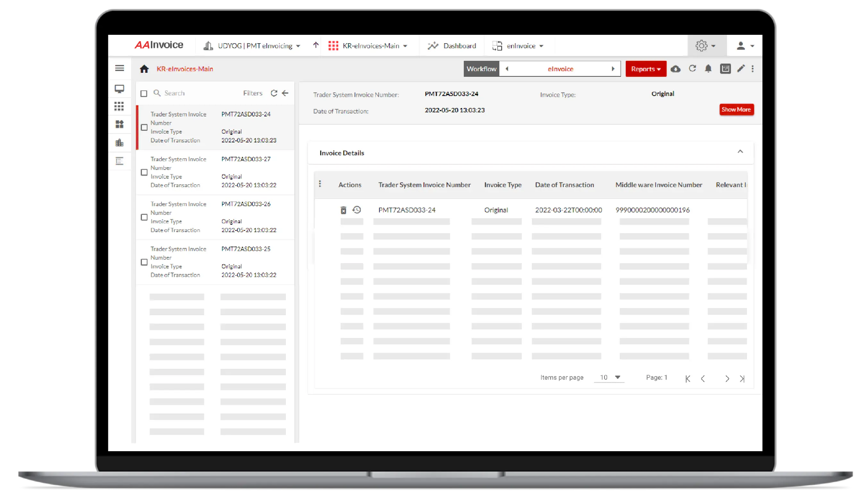Open the enInvoice language dropdown
868x500 pixels.
click(x=518, y=46)
